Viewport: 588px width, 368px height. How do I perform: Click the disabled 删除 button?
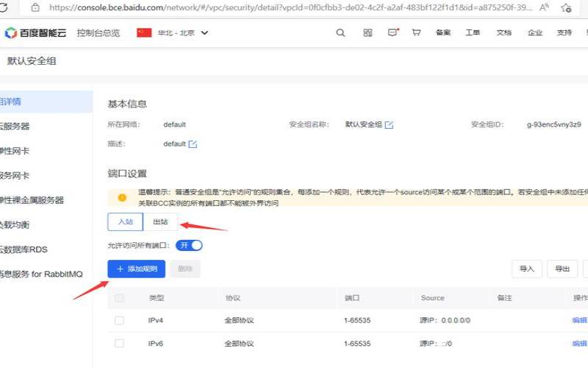[185, 269]
